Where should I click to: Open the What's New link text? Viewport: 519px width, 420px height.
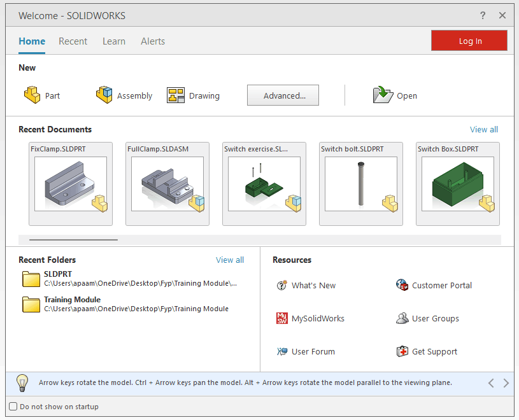(x=313, y=285)
